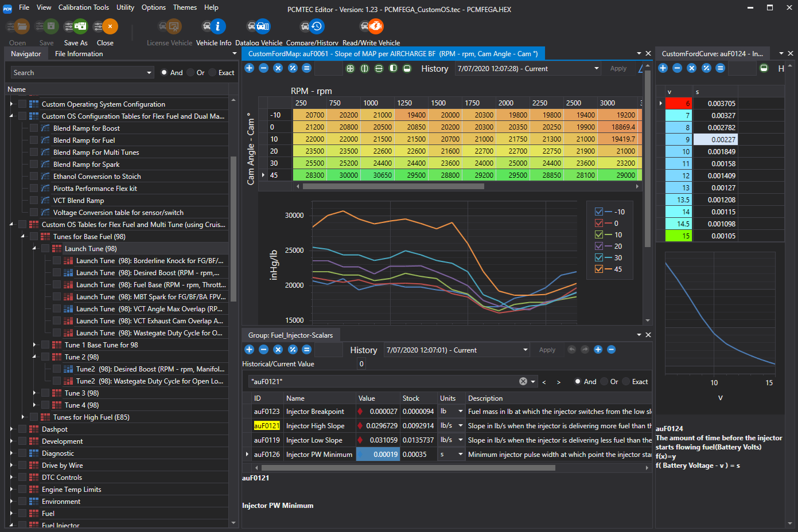
Task: Click the next search result '>' button
Action: (x=558, y=382)
